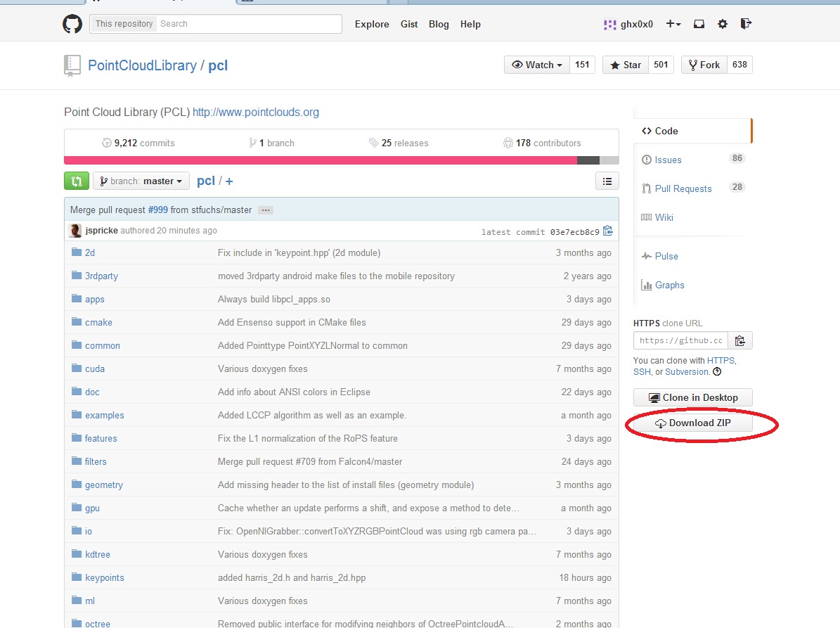
Task: Open the branch master dropdown
Action: click(141, 181)
